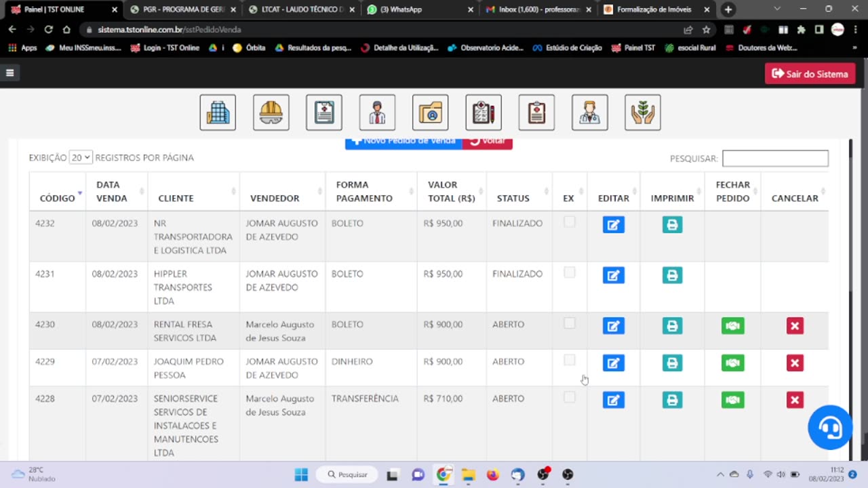Screen dimensions: 868x488
Task: Sort the table by DATA VENDA
Action: tap(117, 191)
